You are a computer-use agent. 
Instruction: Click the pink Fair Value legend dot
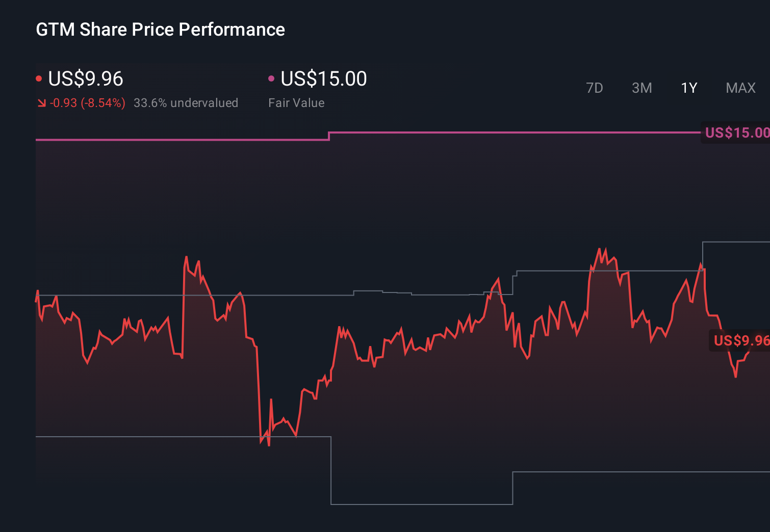click(272, 77)
